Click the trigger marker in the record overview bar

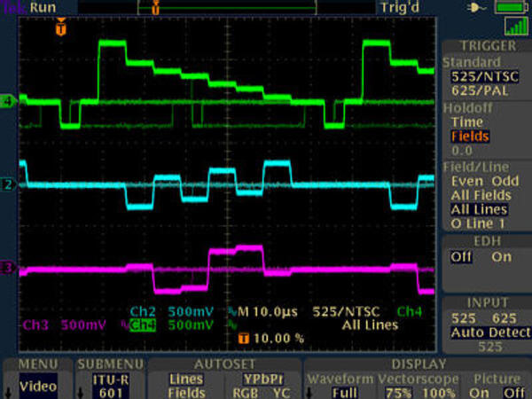pyautogui.click(x=155, y=7)
